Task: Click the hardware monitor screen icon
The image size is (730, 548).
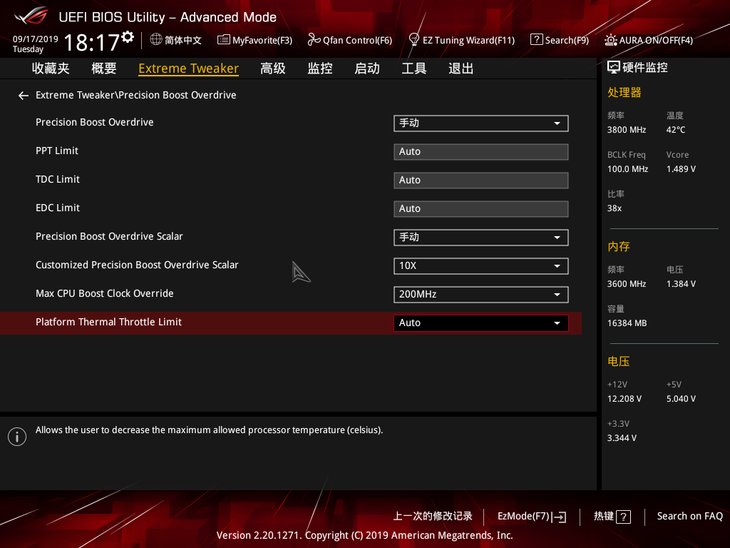Action: coord(614,68)
